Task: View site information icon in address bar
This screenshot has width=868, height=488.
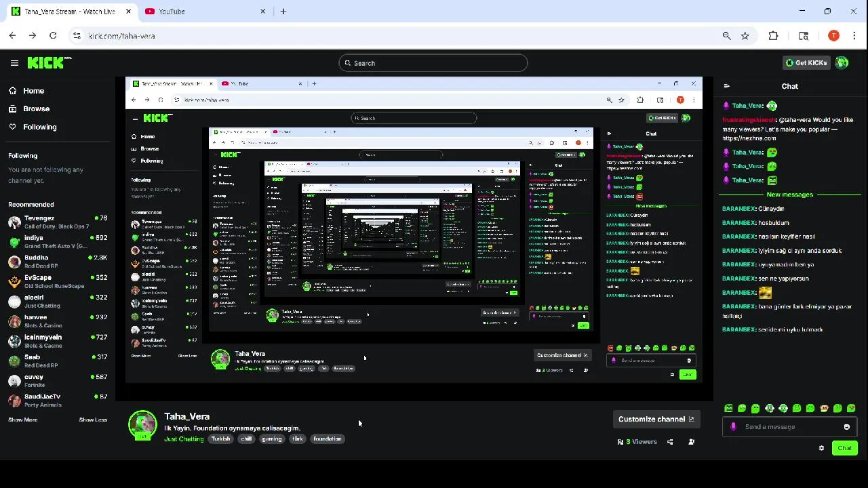Action: (x=77, y=36)
